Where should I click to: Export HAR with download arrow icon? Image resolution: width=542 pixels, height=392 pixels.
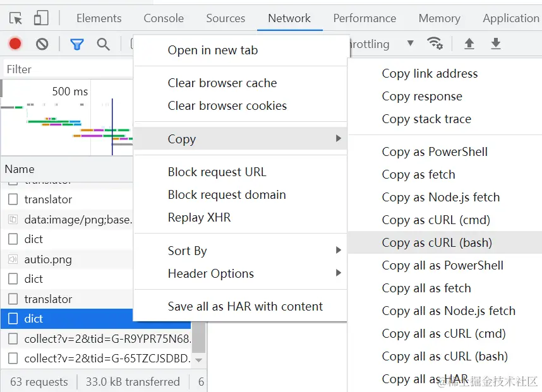496,44
